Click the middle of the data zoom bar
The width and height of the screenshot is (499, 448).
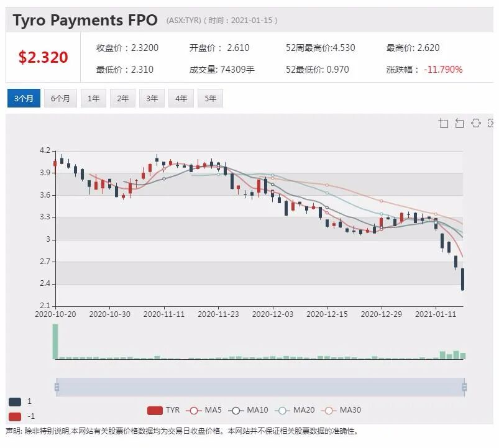point(260,387)
